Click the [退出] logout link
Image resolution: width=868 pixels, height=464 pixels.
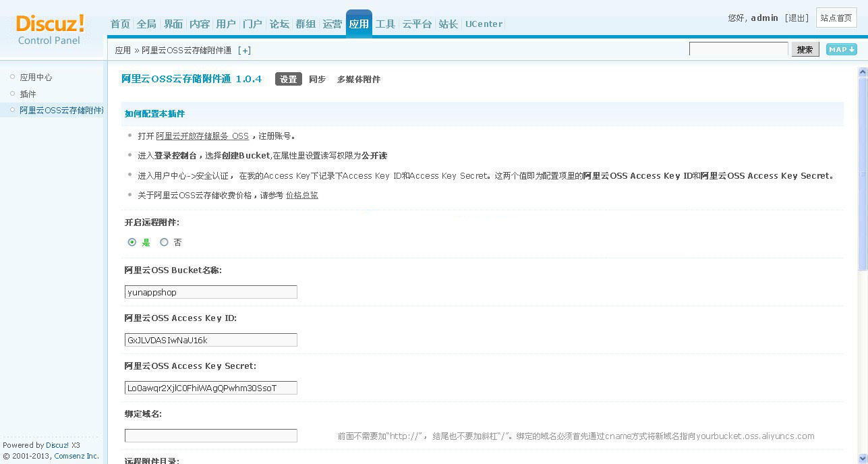click(x=797, y=18)
